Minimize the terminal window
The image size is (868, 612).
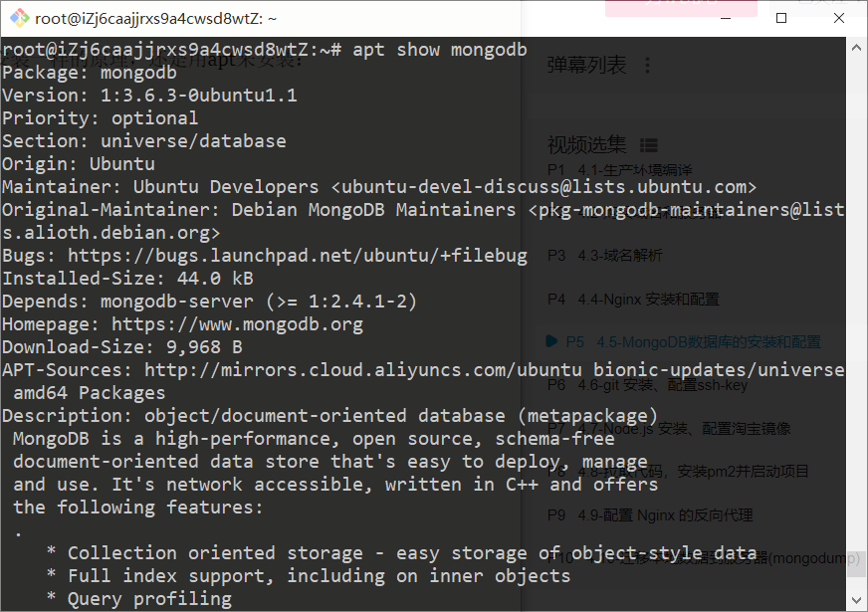pos(726,18)
